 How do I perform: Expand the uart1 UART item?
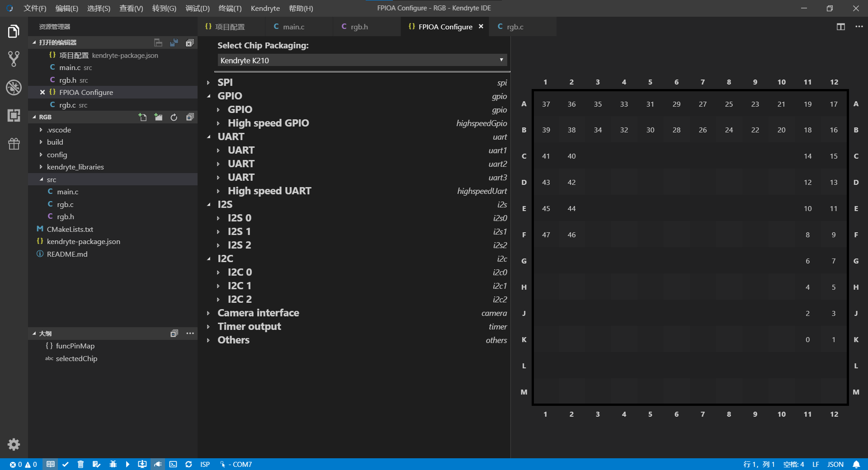click(218, 150)
